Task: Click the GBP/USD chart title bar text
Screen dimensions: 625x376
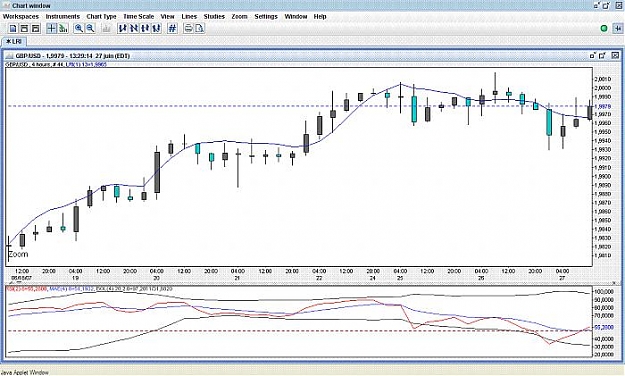Action: (x=73, y=56)
